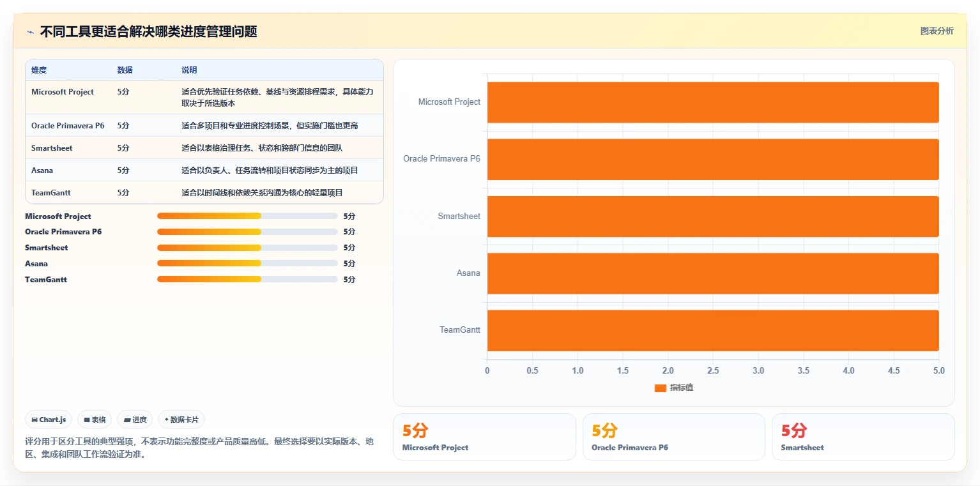Toggle the 指标值 legend color box
This screenshot has height=486, width=980.
[661, 388]
